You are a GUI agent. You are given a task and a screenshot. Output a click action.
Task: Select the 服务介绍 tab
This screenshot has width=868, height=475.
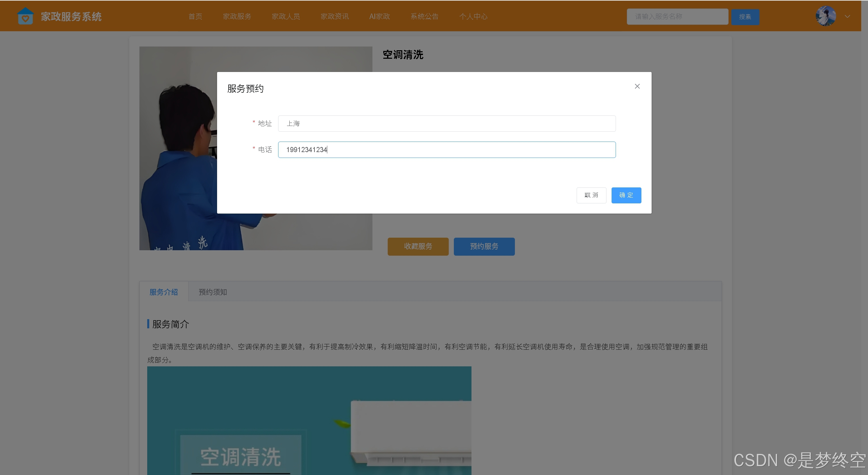164,292
